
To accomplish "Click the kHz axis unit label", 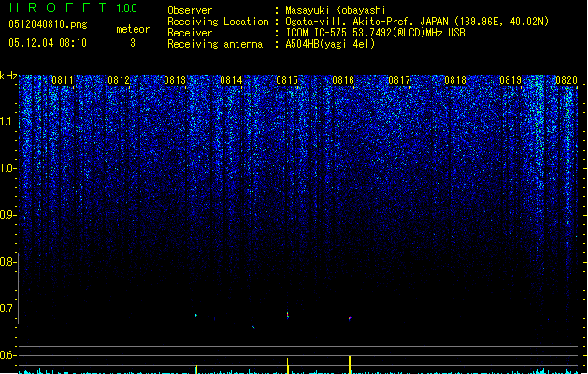I will (8, 76).
